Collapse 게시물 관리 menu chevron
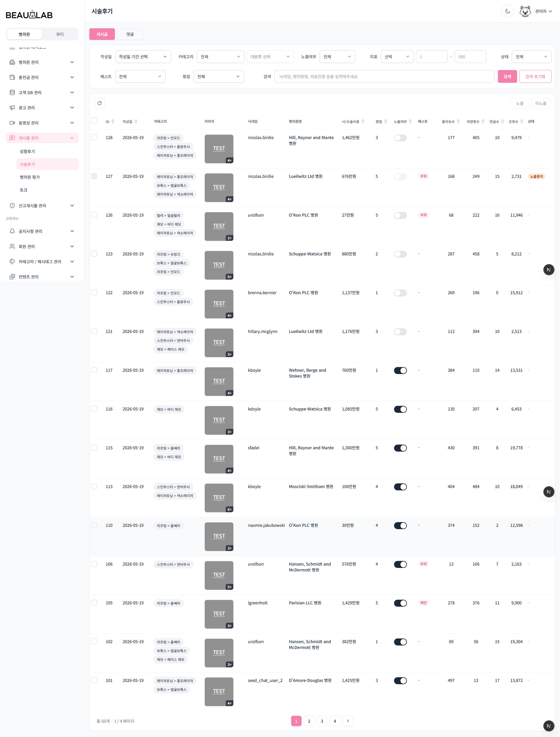The width and height of the screenshot is (560, 737). 72,138
